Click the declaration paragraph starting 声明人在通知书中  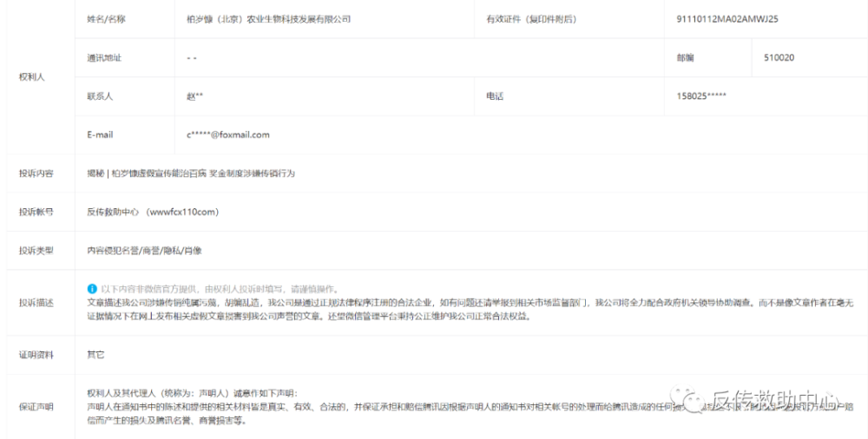[470, 414]
